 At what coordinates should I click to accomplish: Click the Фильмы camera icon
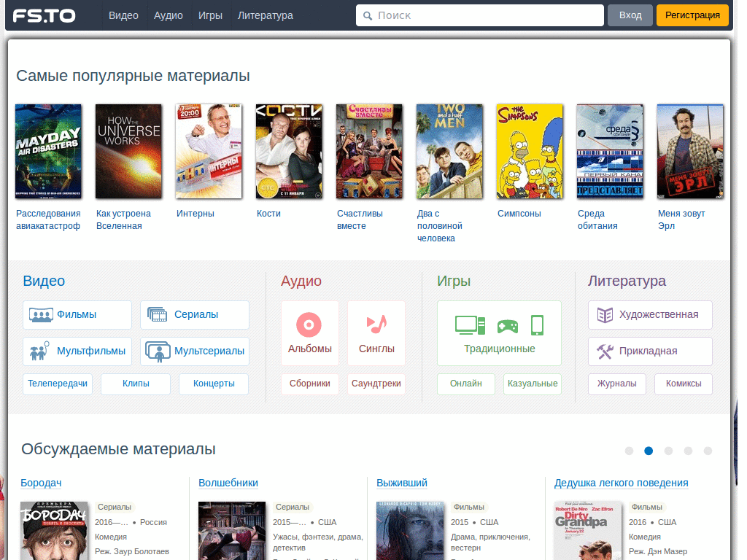pos(41,315)
